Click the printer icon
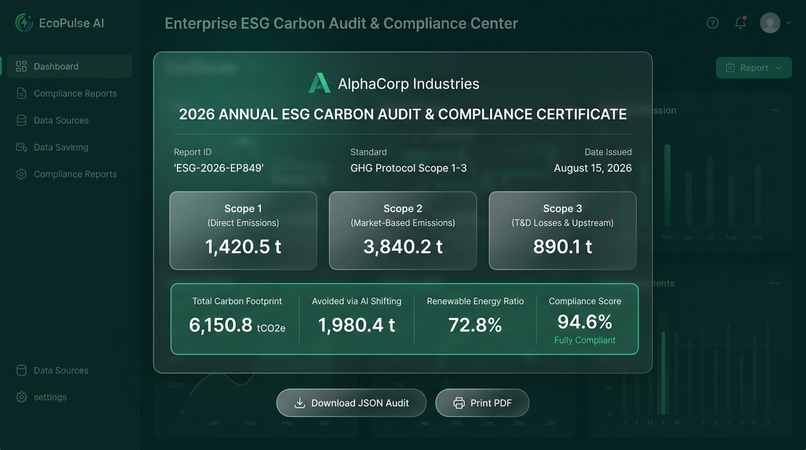Viewport: 806px width, 450px height. tap(459, 403)
